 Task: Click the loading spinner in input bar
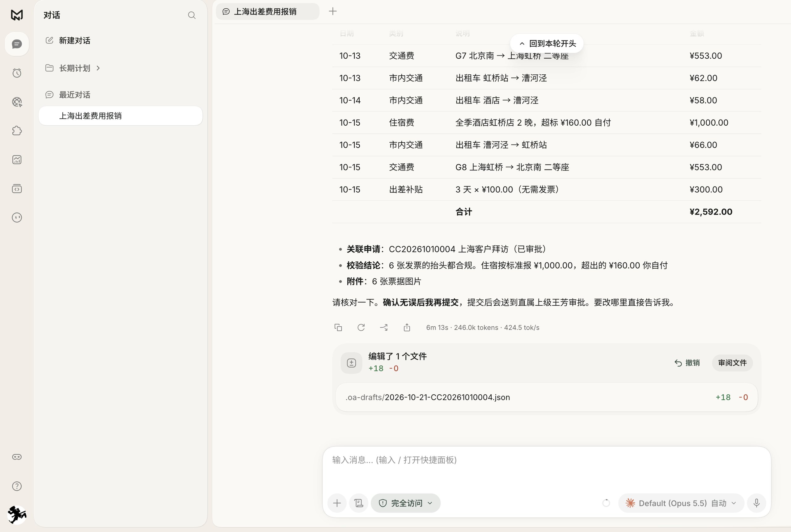pos(606,503)
